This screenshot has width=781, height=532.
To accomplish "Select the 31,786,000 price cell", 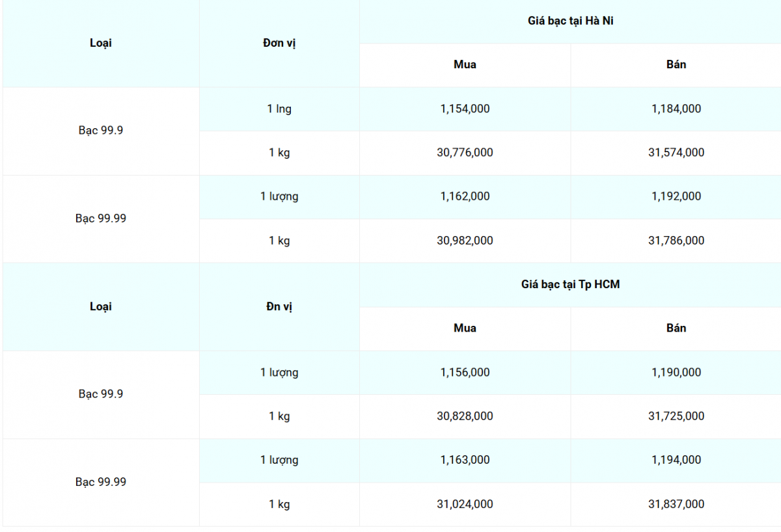I will (676, 240).
